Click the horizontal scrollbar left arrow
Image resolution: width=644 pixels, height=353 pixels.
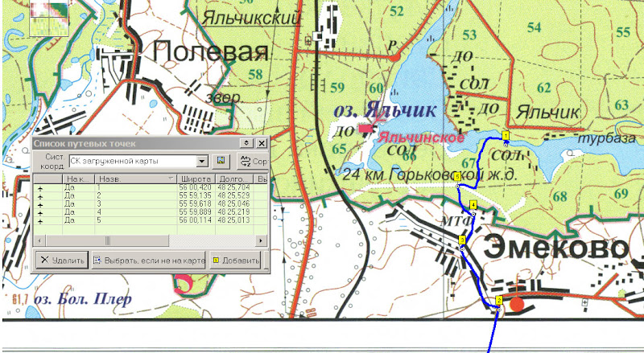click(39, 240)
